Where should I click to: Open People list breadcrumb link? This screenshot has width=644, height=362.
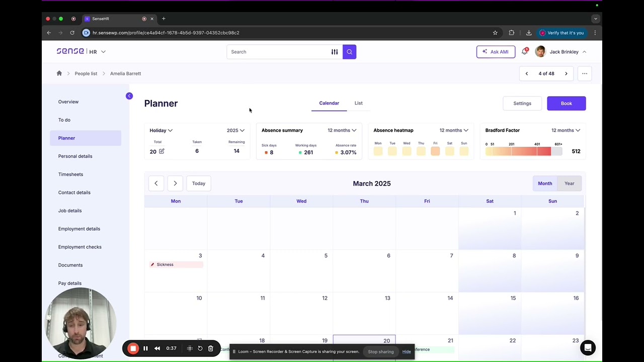click(x=86, y=73)
